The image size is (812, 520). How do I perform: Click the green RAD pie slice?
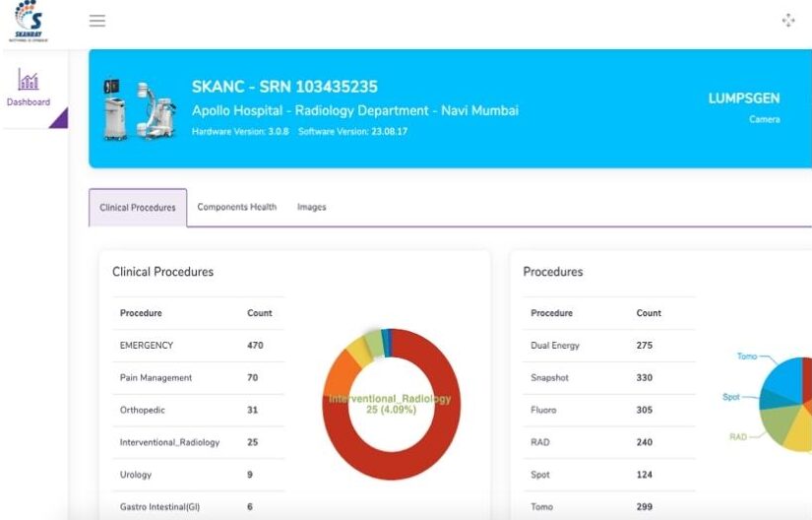pyautogui.click(x=780, y=424)
